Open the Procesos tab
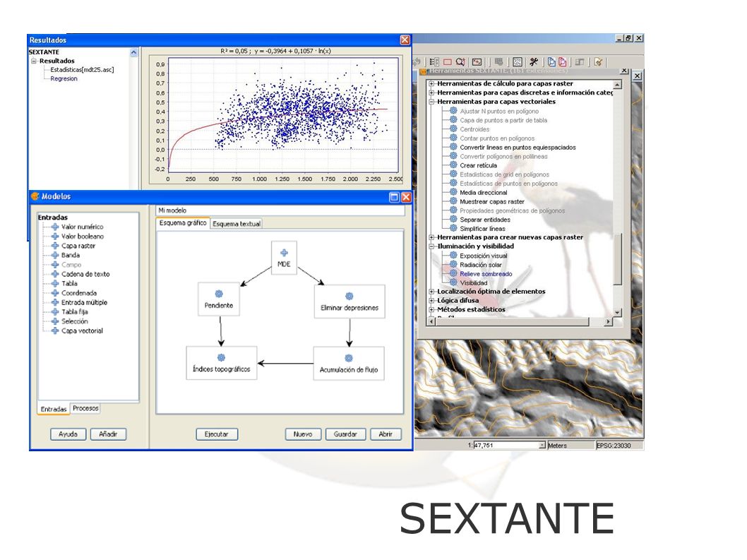Image resolution: width=747 pixels, height=560 pixels. [85, 408]
